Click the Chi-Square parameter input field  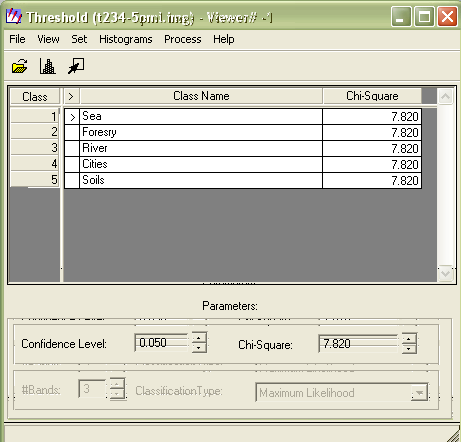click(x=358, y=344)
